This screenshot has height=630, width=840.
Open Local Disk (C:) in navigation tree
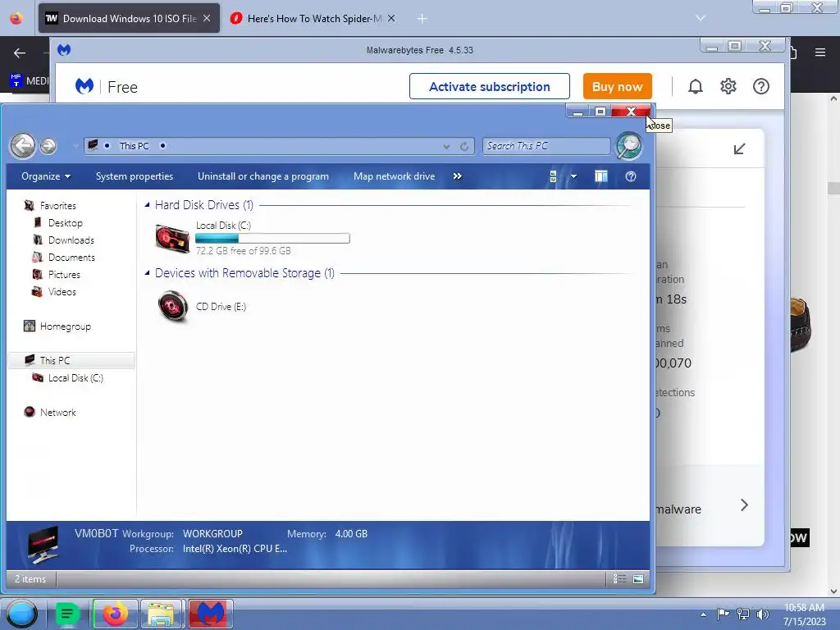click(x=75, y=377)
